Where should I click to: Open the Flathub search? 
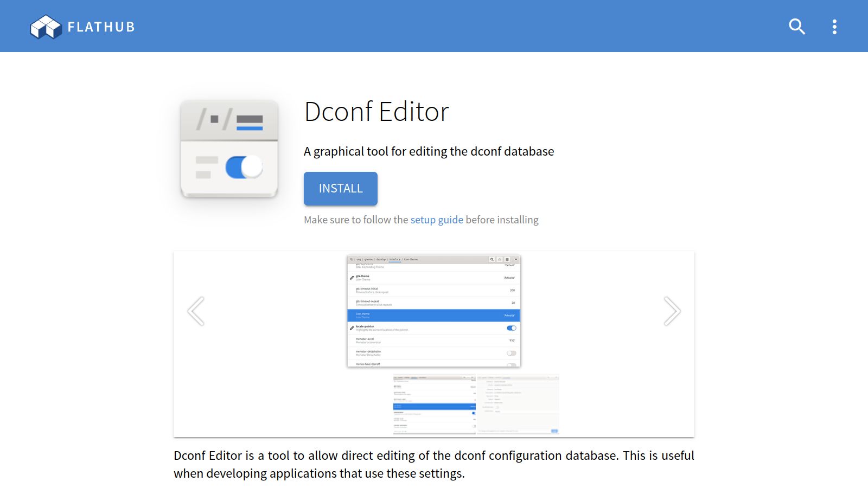point(796,27)
